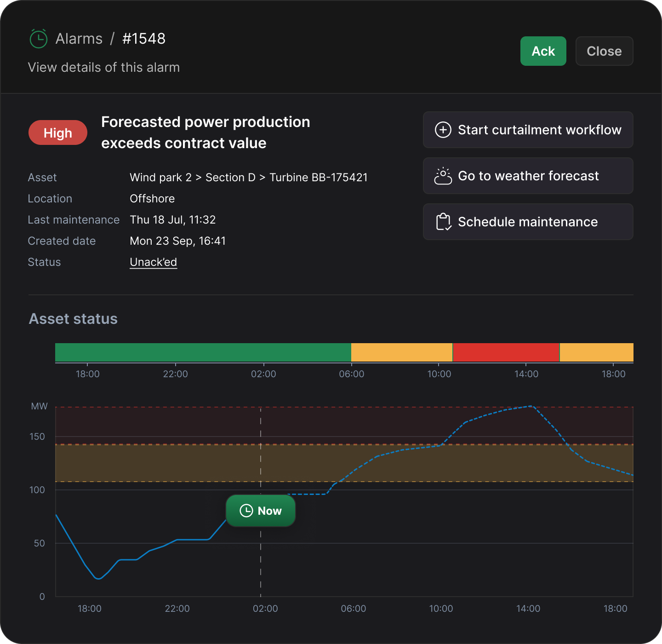The width and height of the screenshot is (662, 644).
Task: Click the Offshore location value
Action: click(152, 199)
